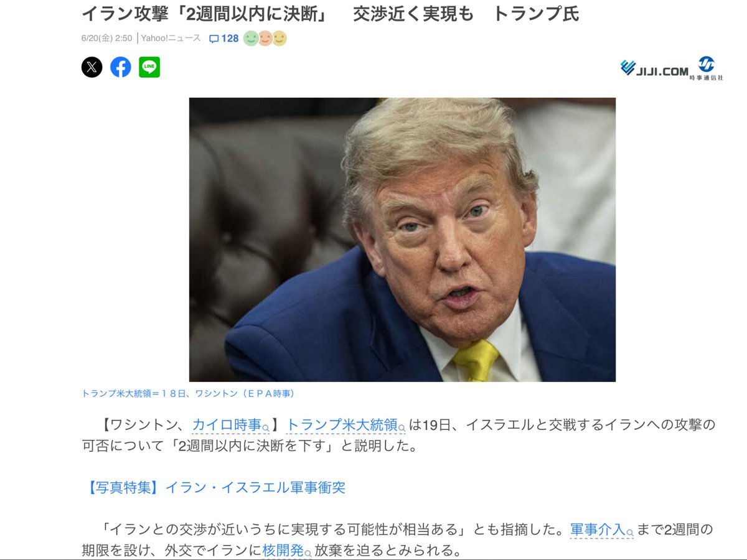Image resolution: width=747 pixels, height=560 pixels.
Task: Click search icon beside 軍事介入
Action: (630, 533)
